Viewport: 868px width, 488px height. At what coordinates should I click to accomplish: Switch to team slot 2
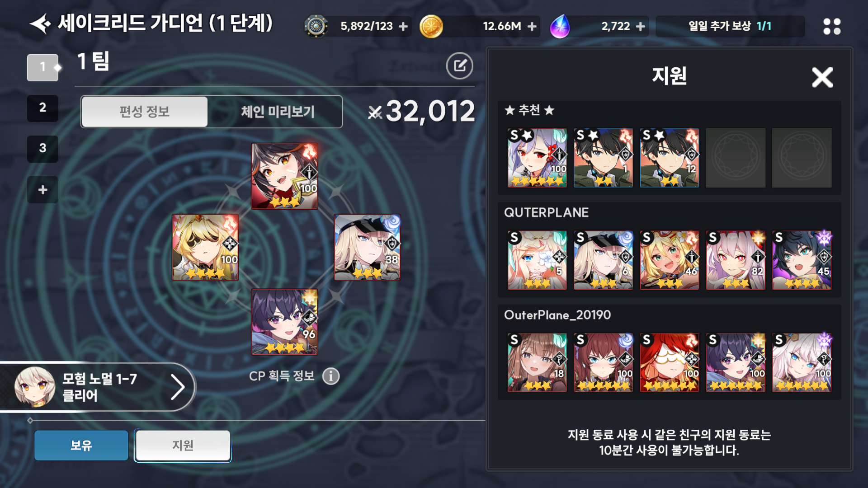pos(42,108)
